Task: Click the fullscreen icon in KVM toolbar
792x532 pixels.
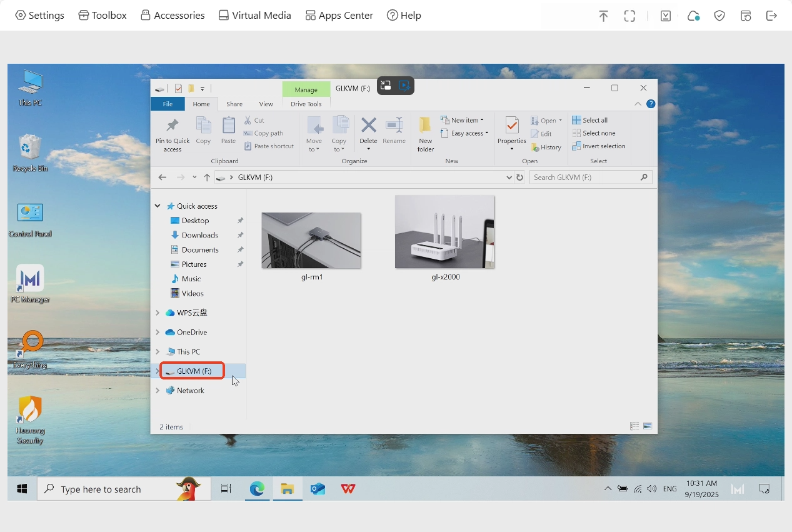Action: [x=629, y=16]
